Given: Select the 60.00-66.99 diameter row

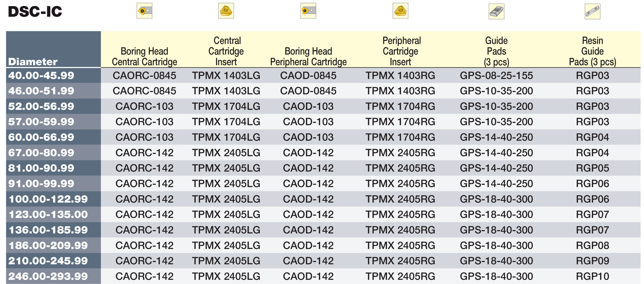Looking at the screenshot, I should click(x=323, y=137).
